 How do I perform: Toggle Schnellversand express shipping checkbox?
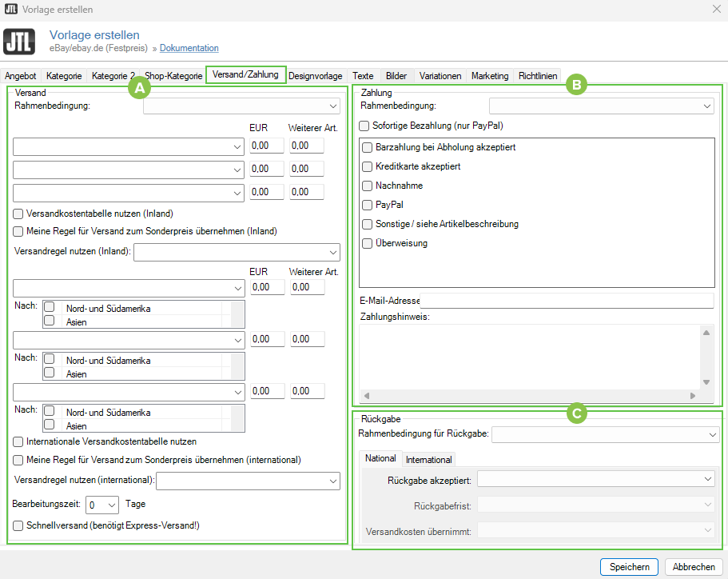[x=18, y=525]
